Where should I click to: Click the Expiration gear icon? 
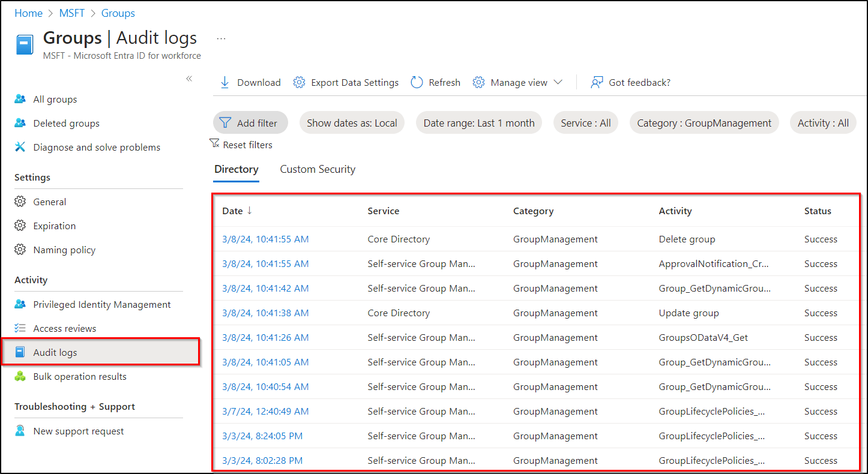click(x=20, y=226)
